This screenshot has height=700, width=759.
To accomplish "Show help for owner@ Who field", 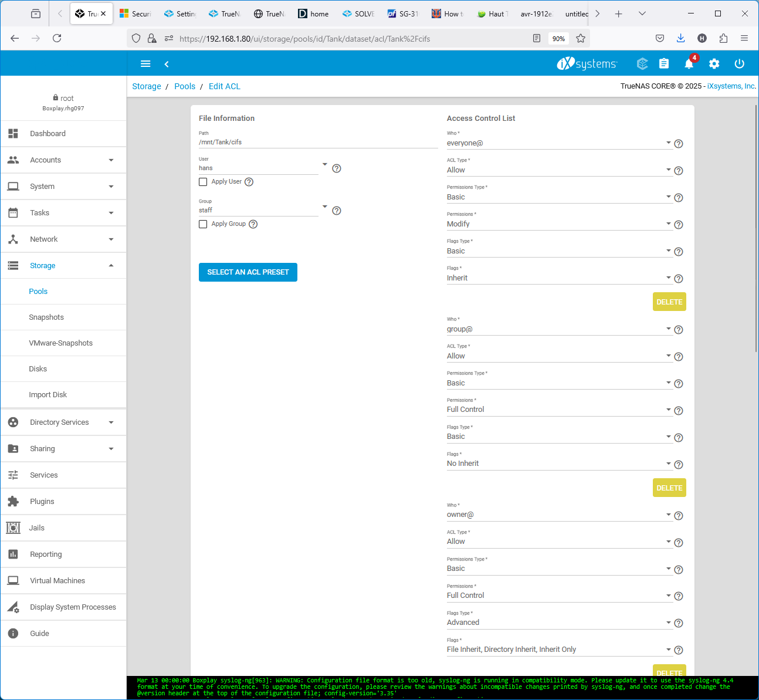I will point(679,516).
